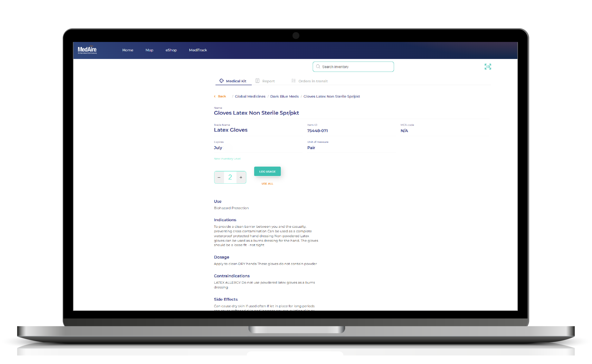Viewport: 592px width, 364px height.
Task: Click the back arrow icon
Action: (215, 96)
